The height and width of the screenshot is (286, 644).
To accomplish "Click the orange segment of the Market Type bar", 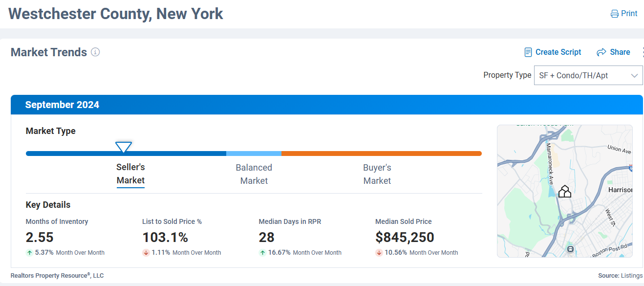I will (x=381, y=154).
